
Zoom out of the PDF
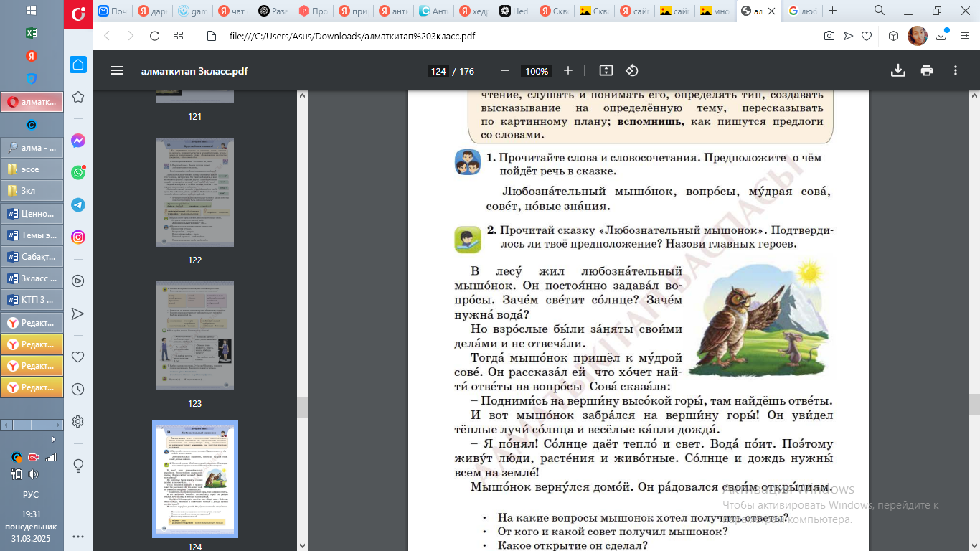[x=505, y=70]
